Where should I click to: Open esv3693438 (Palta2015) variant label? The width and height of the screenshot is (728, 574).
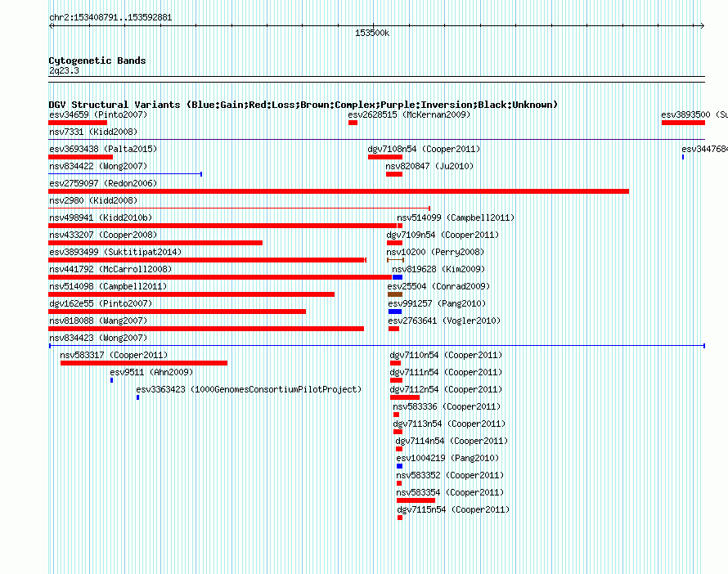103,149
